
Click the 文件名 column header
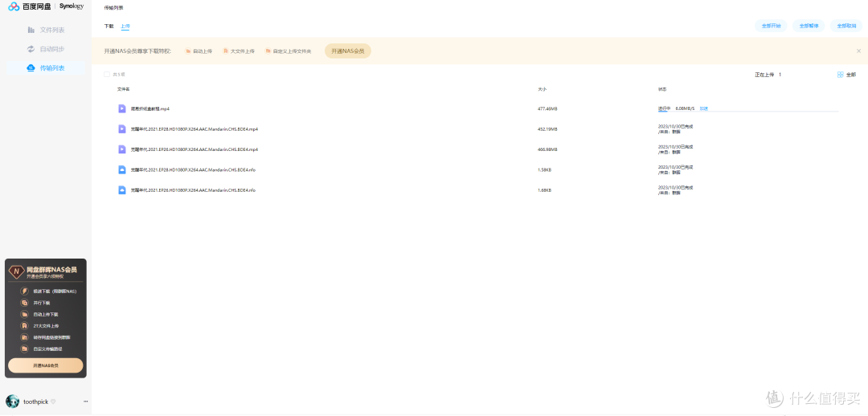pyautogui.click(x=123, y=89)
